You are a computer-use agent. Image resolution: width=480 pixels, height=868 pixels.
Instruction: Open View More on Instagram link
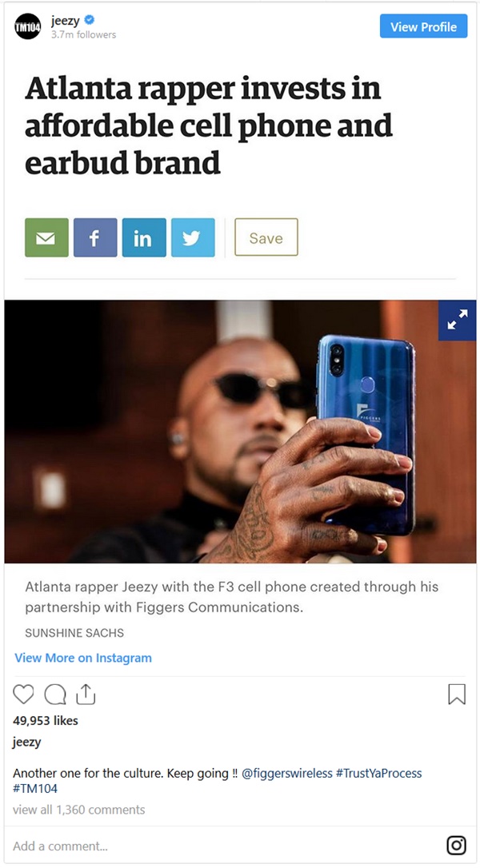[83, 658]
